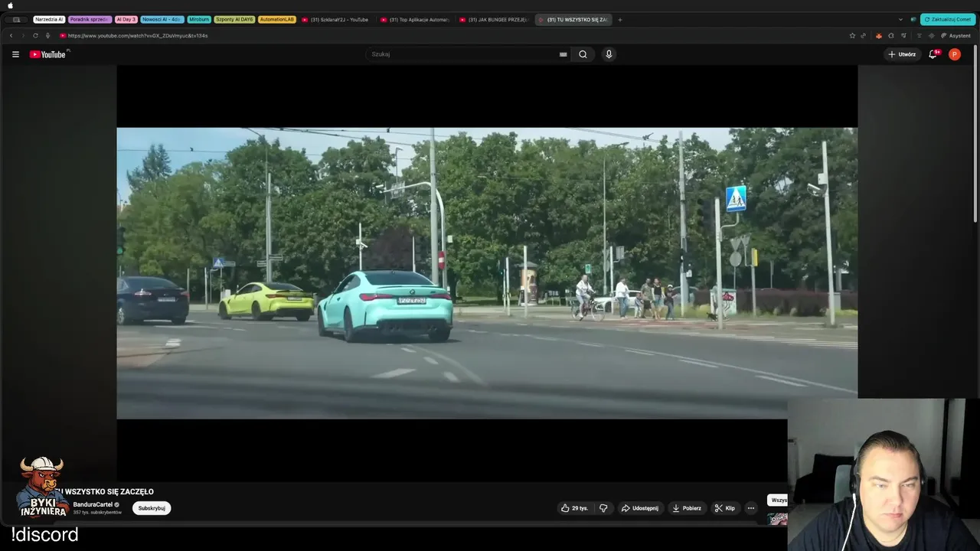Open the YouTube guide hamburger menu
Image resolution: width=980 pixels, height=551 pixels.
point(15,54)
